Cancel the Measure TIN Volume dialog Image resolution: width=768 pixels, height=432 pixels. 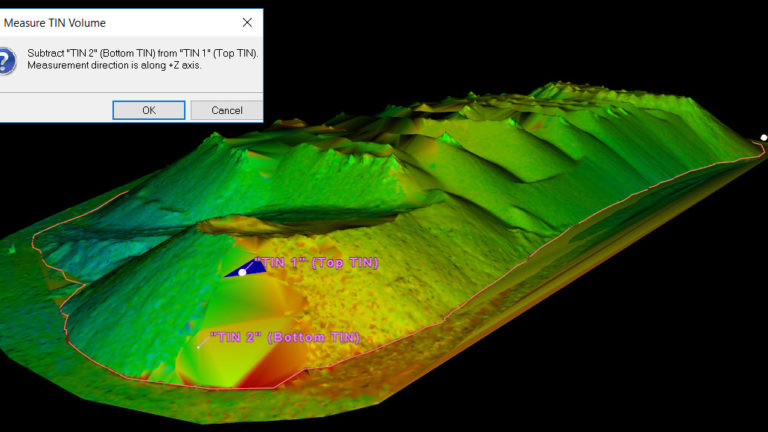(227, 110)
